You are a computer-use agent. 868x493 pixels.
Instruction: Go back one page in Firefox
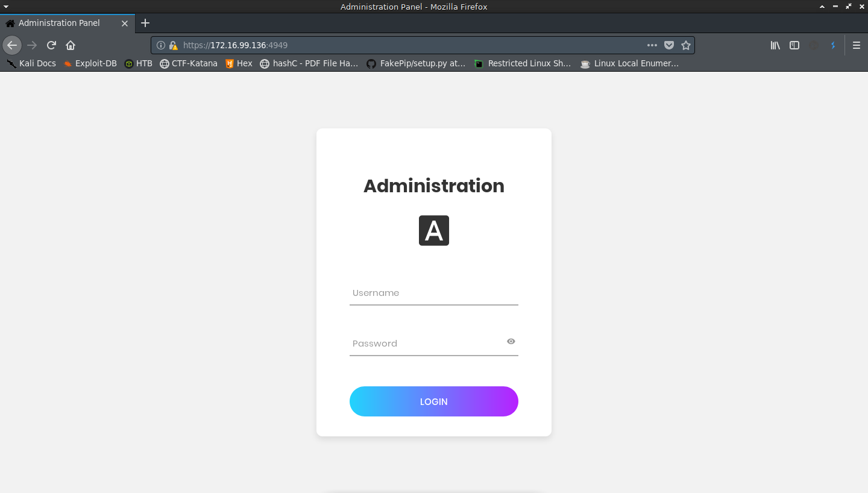click(x=12, y=45)
